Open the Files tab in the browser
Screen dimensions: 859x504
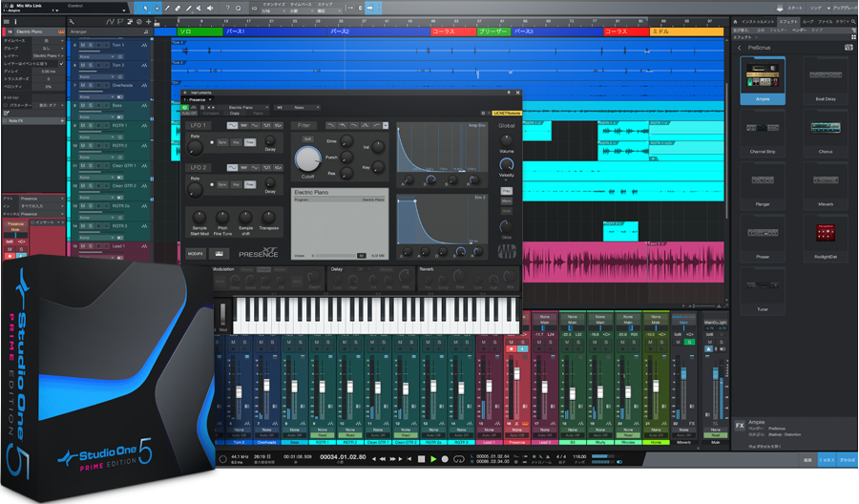point(825,21)
